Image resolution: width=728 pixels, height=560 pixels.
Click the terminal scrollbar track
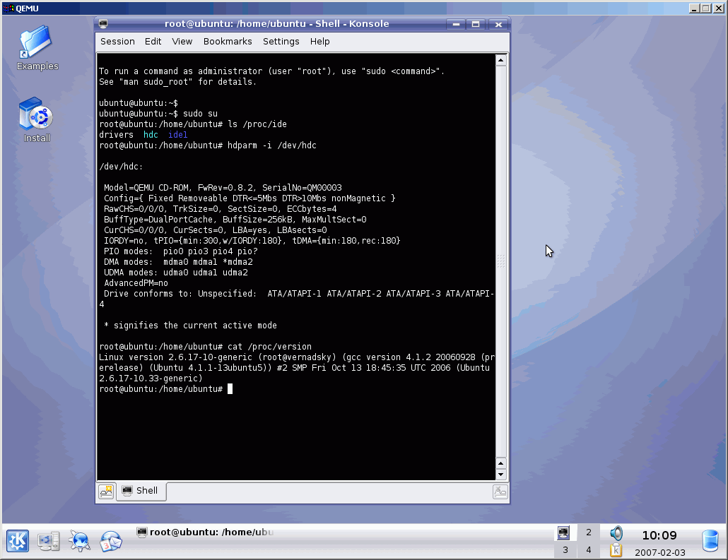pyautogui.click(x=500, y=262)
